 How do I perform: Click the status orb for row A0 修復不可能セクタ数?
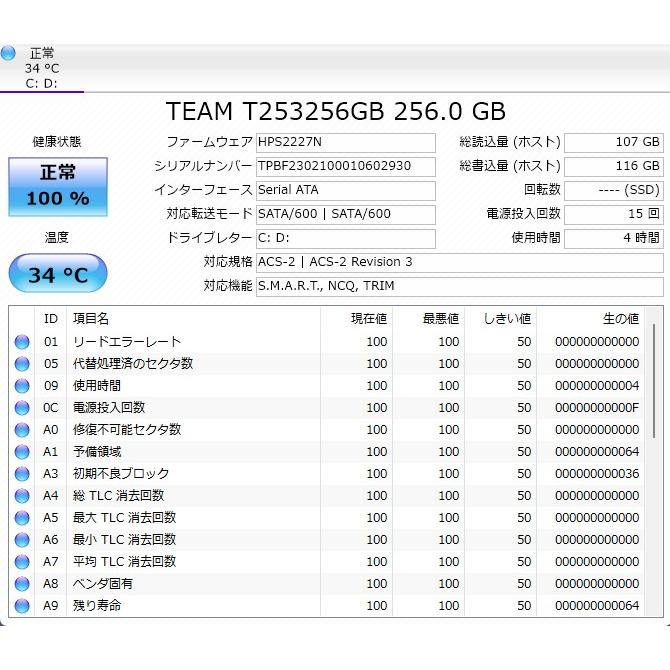(22, 430)
